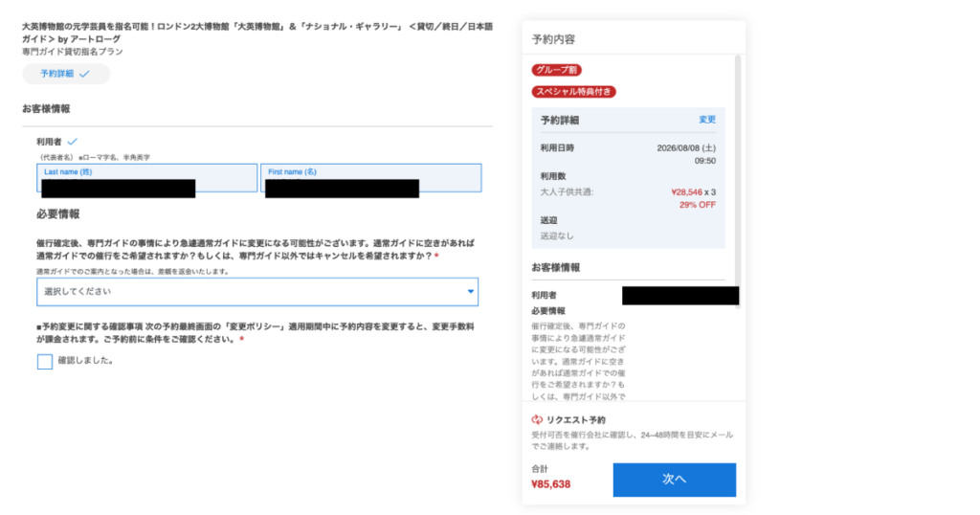
Task: Click the リクエスト予約 heading text
Action: tap(575, 420)
